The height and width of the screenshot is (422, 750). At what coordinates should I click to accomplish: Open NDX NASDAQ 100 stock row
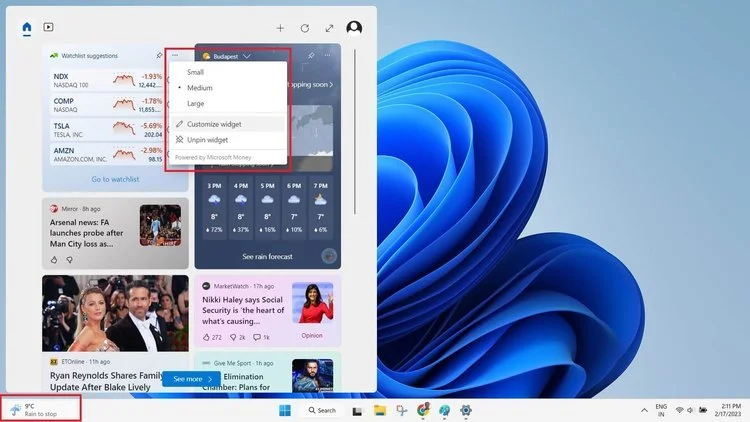pos(107,80)
